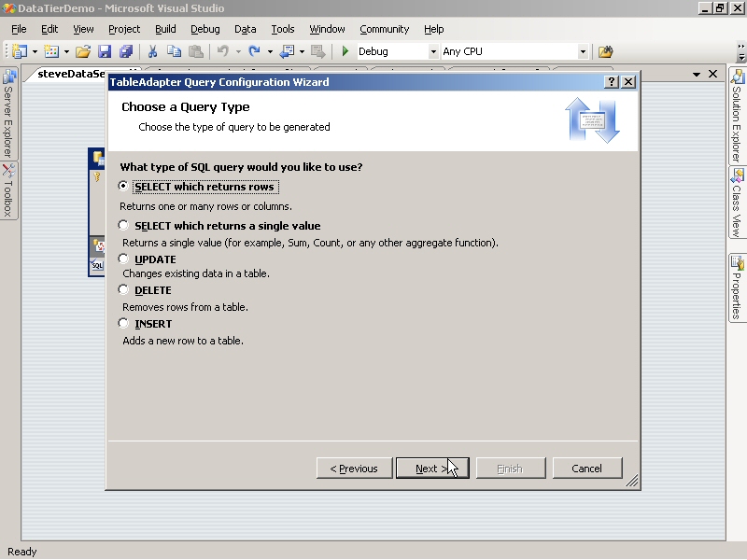Open the Debug configuration dropdown

point(433,51)
